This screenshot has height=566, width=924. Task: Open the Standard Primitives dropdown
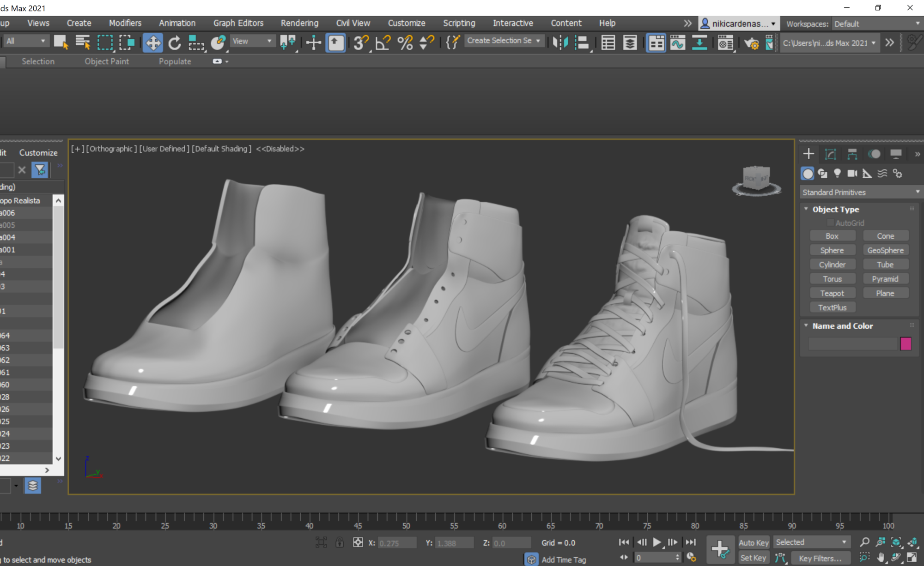[x=860, y=192]
